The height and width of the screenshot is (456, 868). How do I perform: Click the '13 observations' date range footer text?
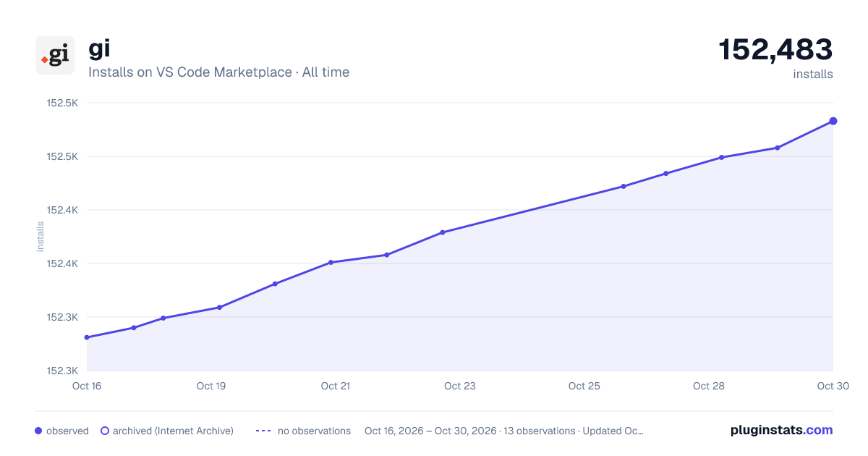click(504, 431)
